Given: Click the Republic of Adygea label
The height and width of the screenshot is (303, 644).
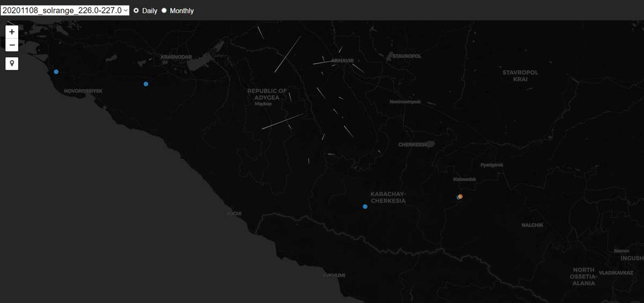Looking at the screenshot, I should pyautogui.click(x=267, y=94).
